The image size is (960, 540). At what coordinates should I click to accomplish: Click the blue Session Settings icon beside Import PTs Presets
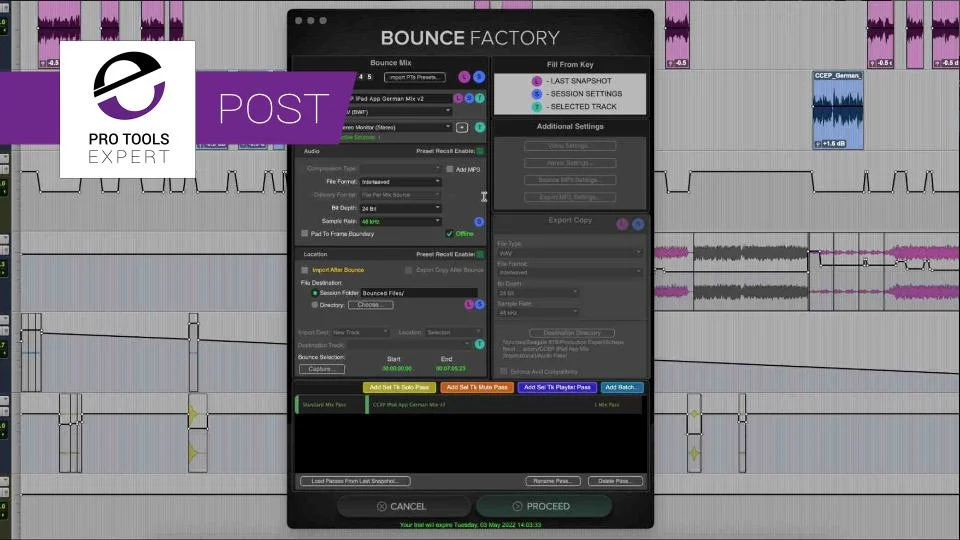click(x=479, y=77)
